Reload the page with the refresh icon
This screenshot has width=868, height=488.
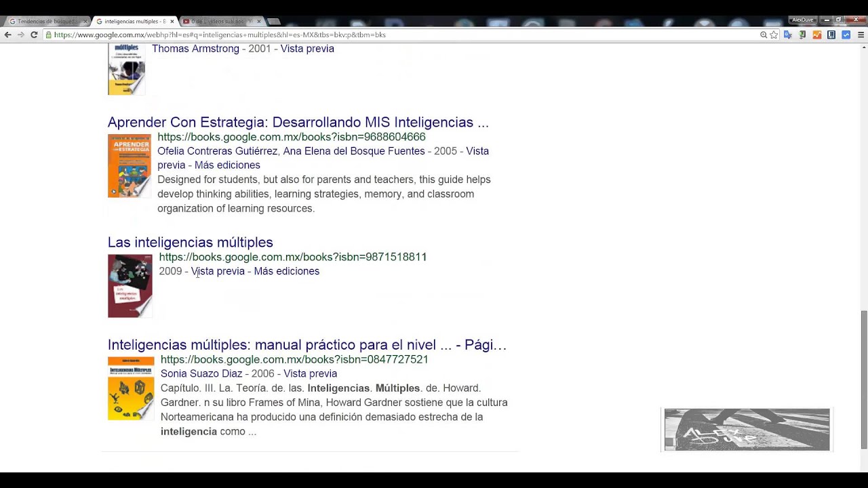(x=34, y=35)
